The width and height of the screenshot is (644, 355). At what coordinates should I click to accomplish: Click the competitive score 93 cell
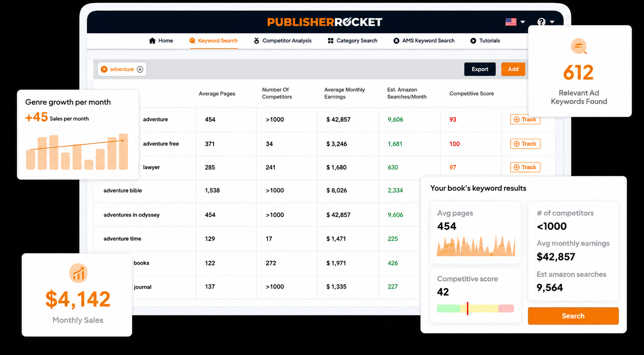pyautogui.click(x=453, y=120)
